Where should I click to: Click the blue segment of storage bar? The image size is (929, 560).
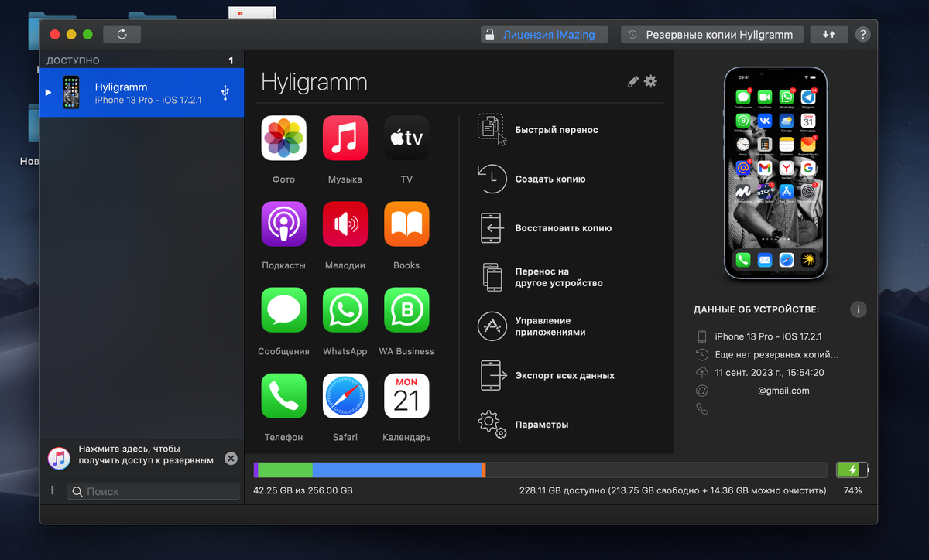pyautogui.click(x=397, y=470)
